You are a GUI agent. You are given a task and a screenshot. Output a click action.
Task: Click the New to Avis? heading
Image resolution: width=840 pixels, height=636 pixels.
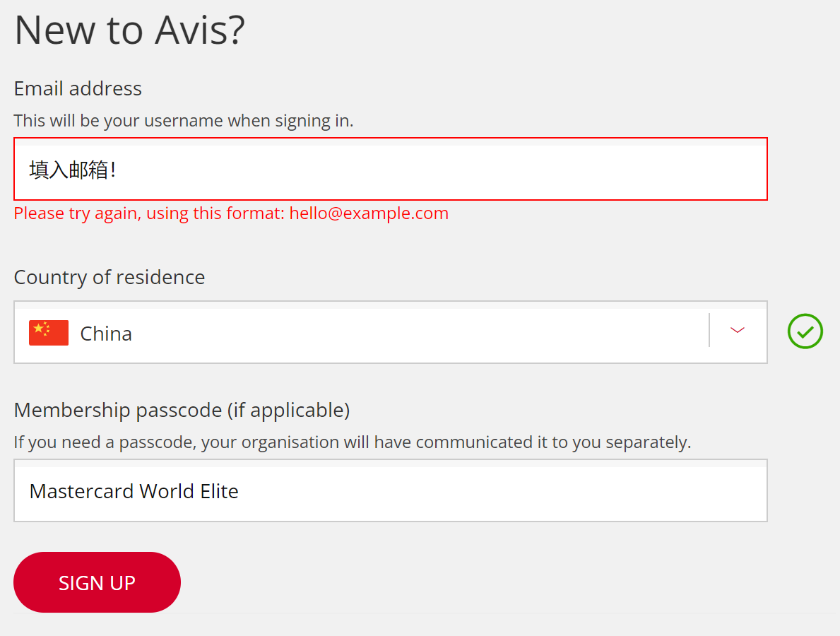130,30
